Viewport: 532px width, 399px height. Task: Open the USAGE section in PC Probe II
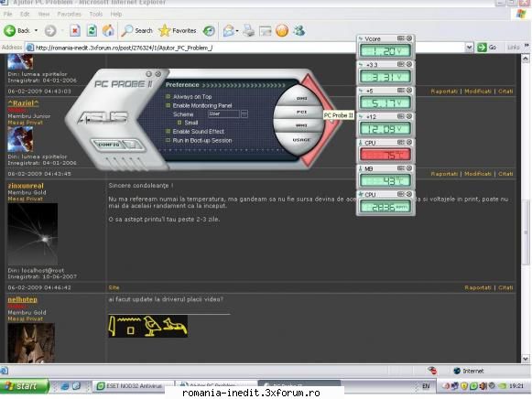301,140
